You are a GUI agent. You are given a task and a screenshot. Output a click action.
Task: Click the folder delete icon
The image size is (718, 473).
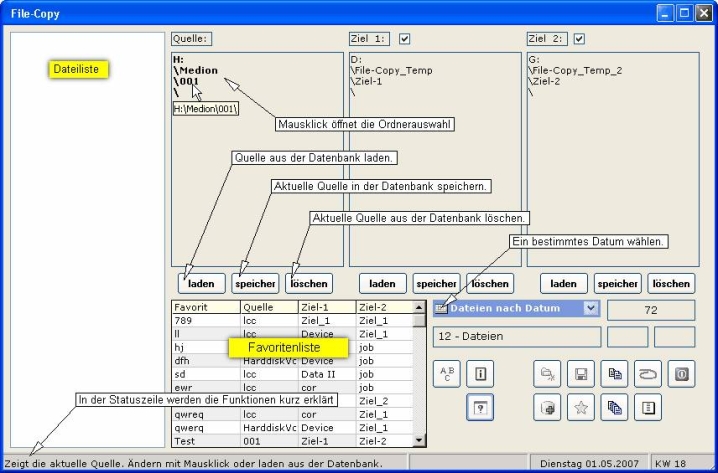(x=545, y=374)
